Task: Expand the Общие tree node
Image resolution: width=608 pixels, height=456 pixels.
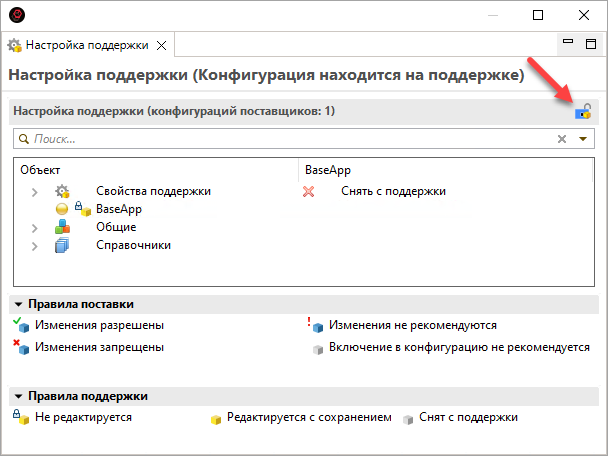Action: pos(36,227)
